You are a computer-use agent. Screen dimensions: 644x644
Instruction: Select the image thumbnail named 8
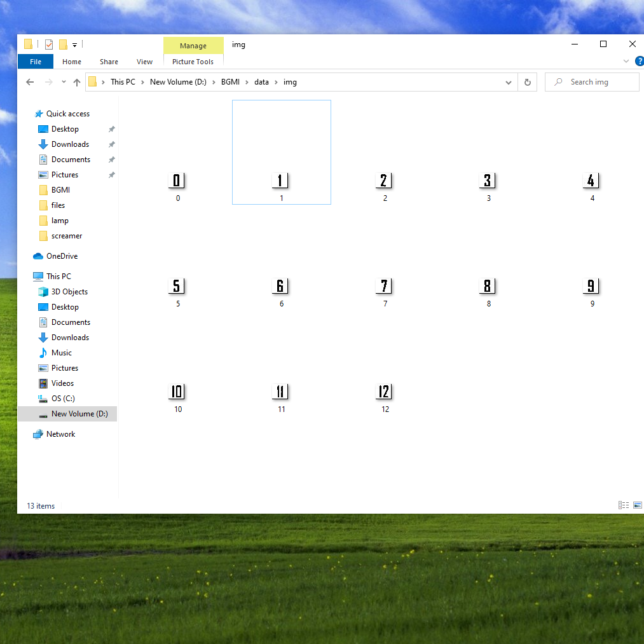click(488, 286)
